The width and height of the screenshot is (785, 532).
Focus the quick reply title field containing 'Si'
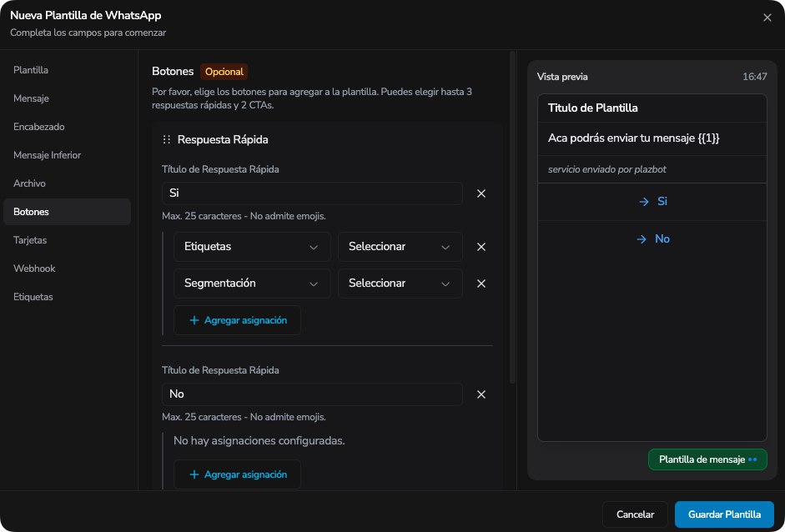tap(312, 193)
